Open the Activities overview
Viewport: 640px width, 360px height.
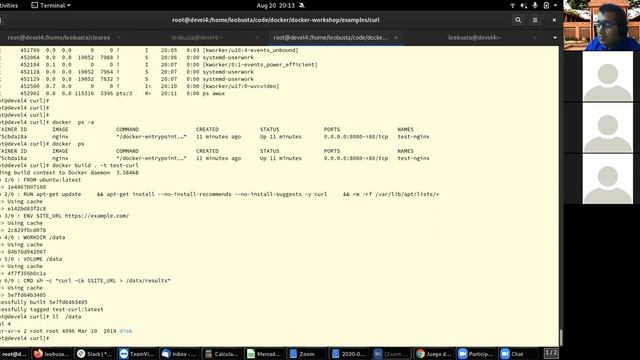point(9,5)
